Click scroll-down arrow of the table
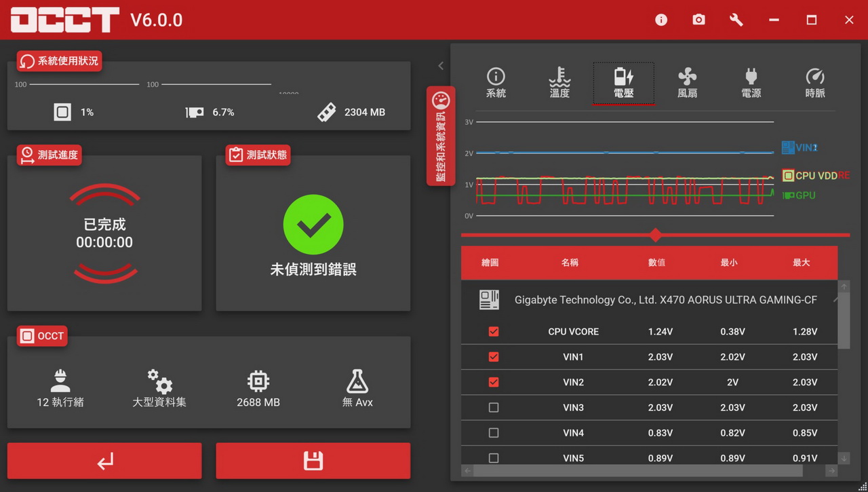This screenshot has width=868, height=492. click(x=844, y=459)
